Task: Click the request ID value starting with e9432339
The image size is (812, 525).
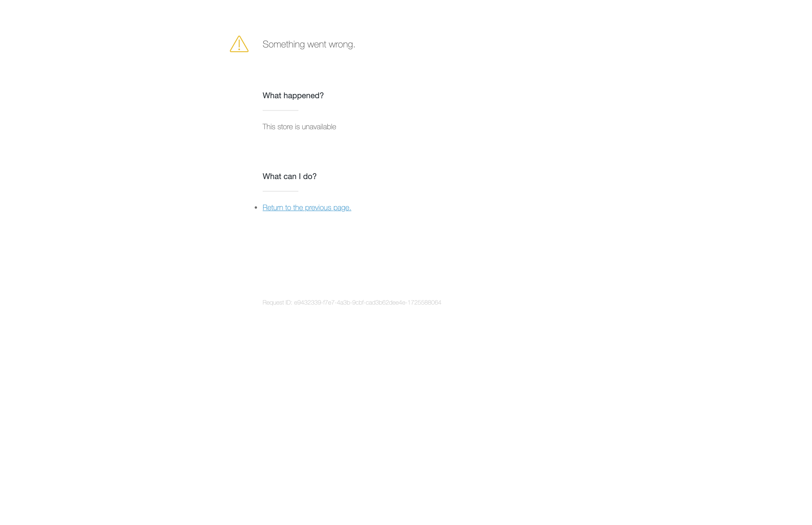Action: (367, 302)
